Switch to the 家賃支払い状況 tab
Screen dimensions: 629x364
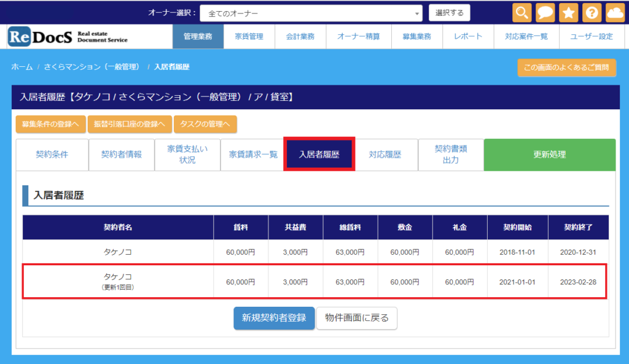(187, 155)
